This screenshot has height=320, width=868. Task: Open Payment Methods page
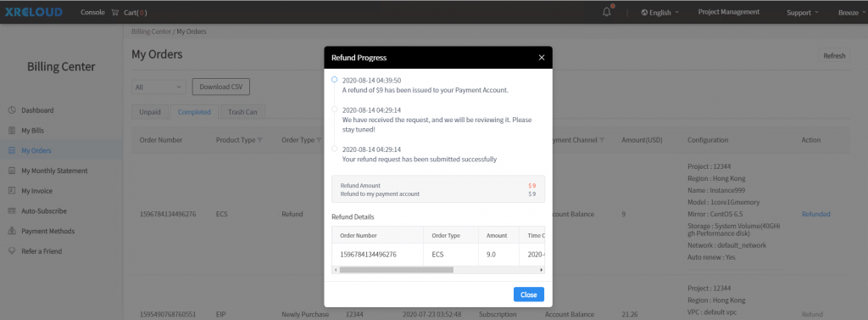48,231
